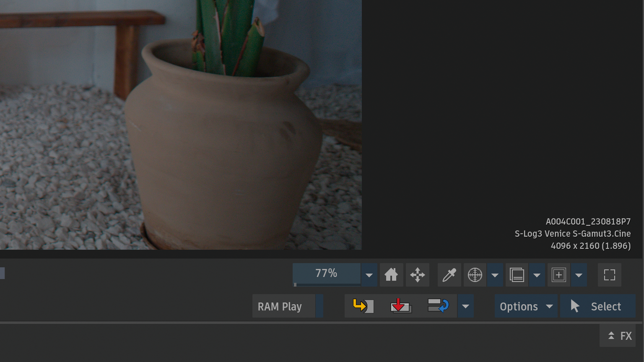Image resolution: width=644 pixels, height=362 pixels.
Task: Toggle the indicator beside RAM Play
Action: tap(319, 306)
